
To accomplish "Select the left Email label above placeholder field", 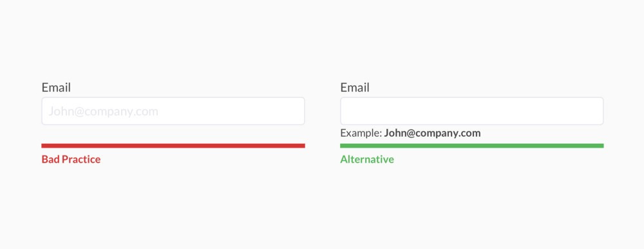I will click(x=56, y=87).
